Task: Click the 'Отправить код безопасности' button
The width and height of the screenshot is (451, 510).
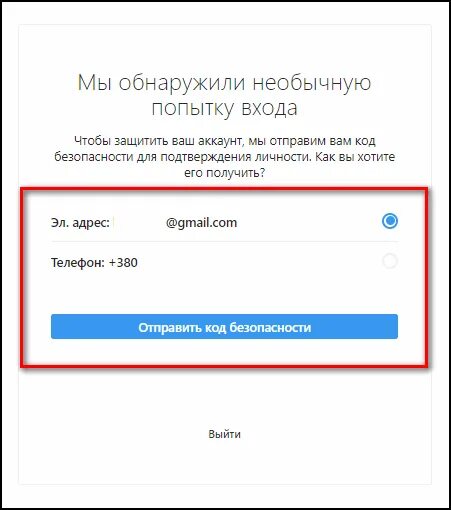Action: (224, 327)
